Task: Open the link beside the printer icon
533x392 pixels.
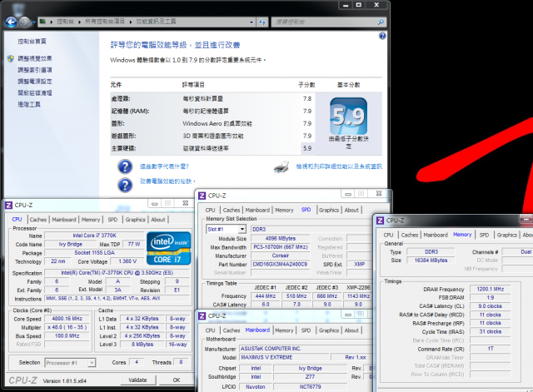Action: point(339,166)
